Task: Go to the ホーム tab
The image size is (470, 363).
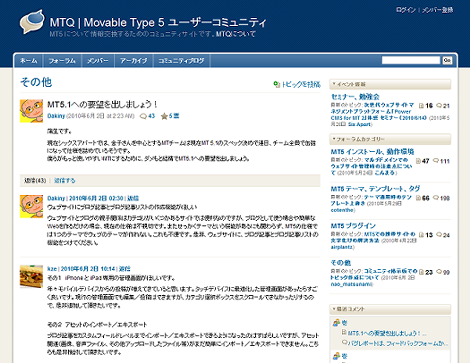Action: click(29, 61)
